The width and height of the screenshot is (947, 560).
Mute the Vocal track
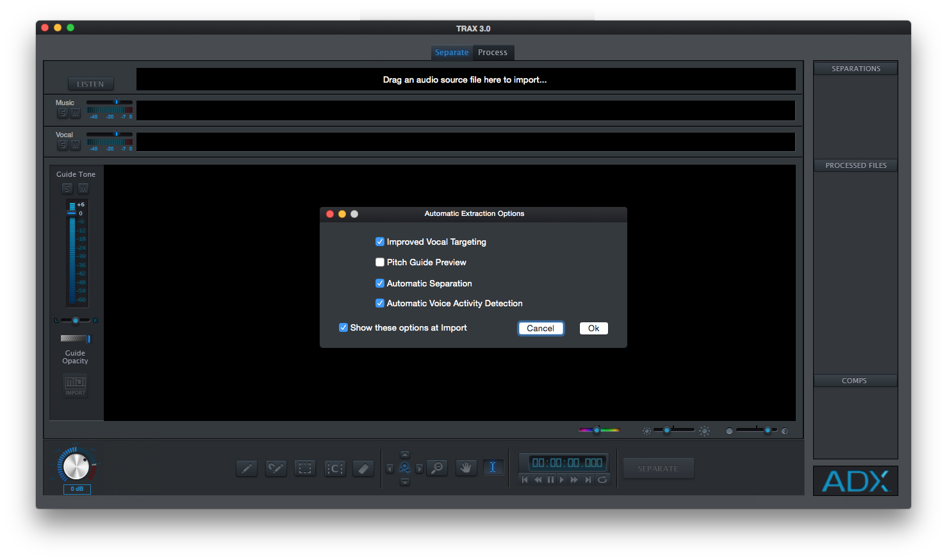click(75, 145)
